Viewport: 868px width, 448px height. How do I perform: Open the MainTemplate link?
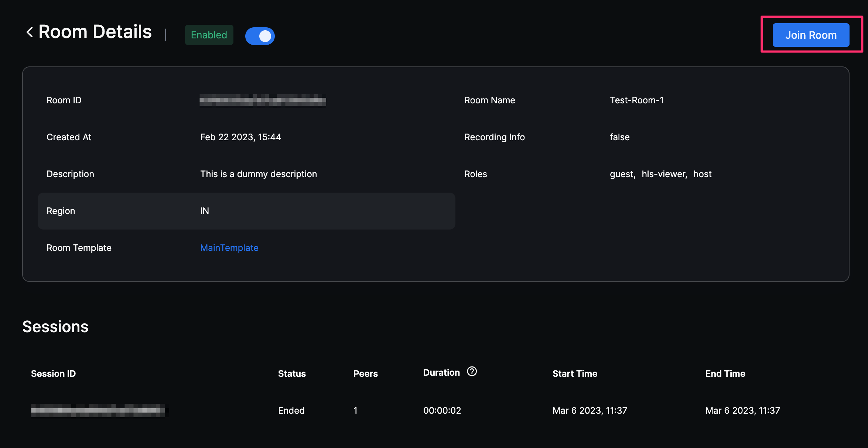click(x=229, y=248)
